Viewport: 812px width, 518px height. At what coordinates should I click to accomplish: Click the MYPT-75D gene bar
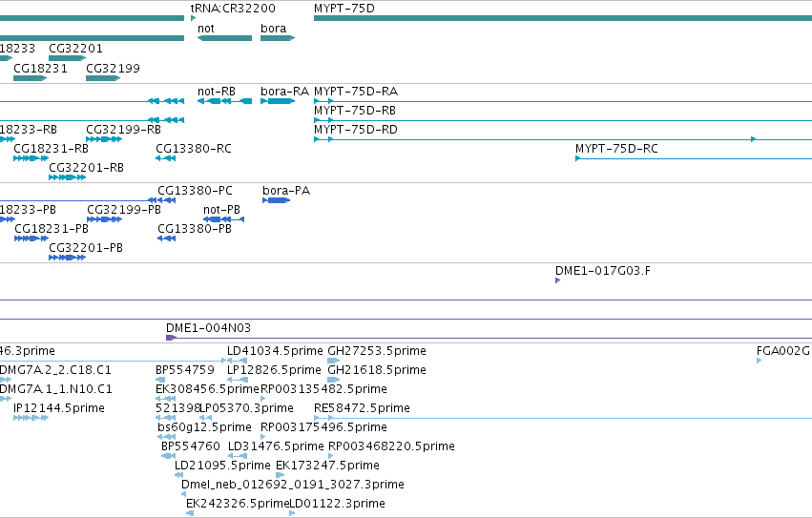pyautogui.click(x=563, y=18)
